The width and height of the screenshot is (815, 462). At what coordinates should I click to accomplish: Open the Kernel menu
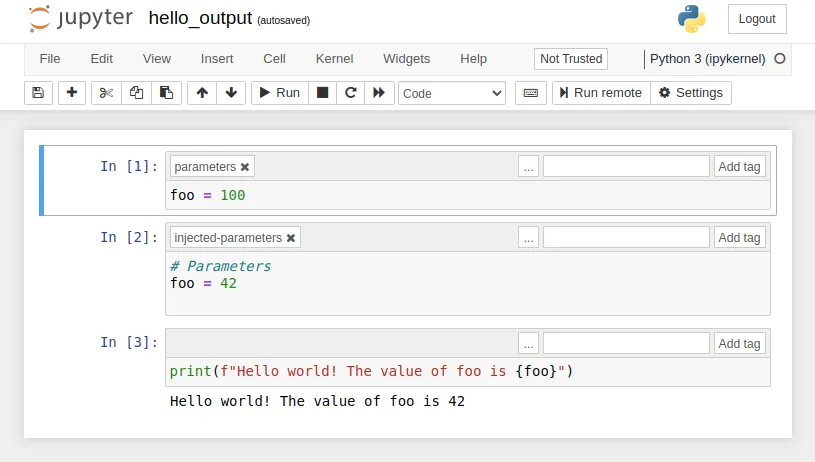click(335, 59)
